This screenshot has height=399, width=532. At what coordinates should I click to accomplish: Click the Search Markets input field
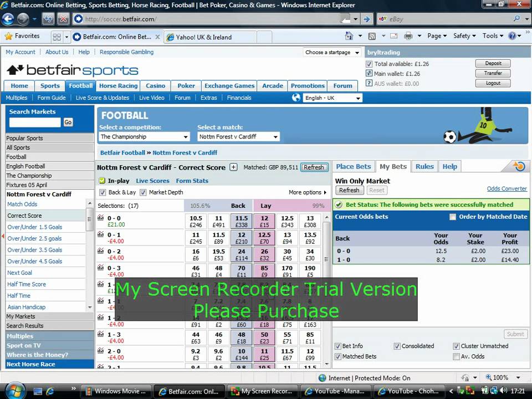pos(35,122)
